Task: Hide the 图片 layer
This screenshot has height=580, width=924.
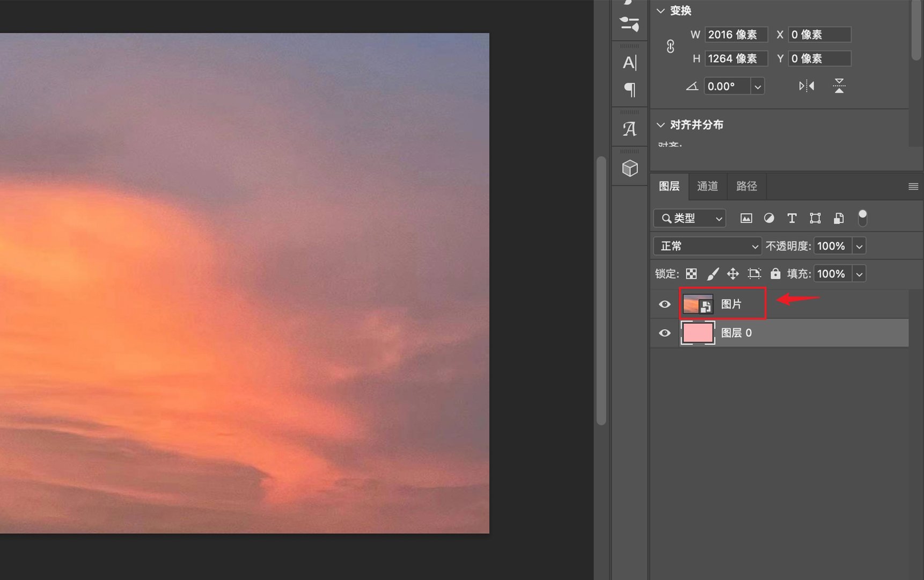Action: click(664, 303)
